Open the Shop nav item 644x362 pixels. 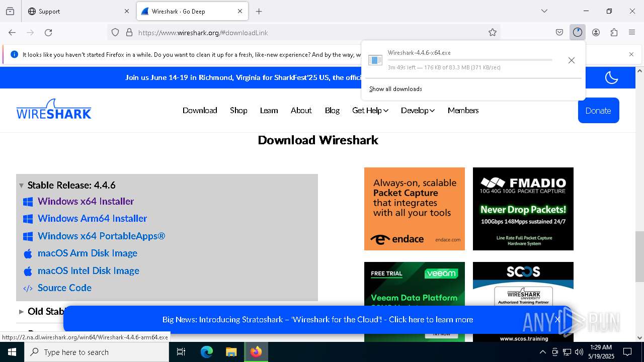coord(238,110)
